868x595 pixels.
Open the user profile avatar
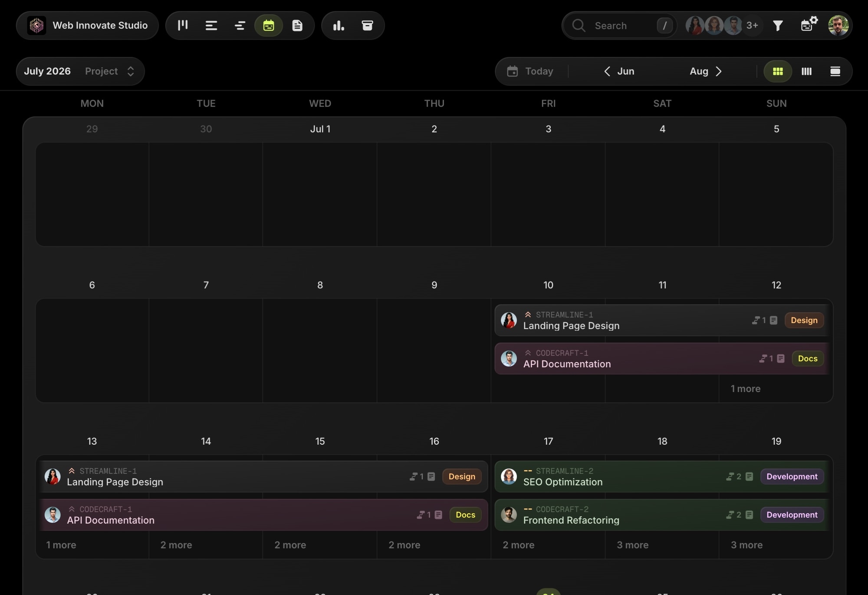pyautogui.click(x=838, y=26)
